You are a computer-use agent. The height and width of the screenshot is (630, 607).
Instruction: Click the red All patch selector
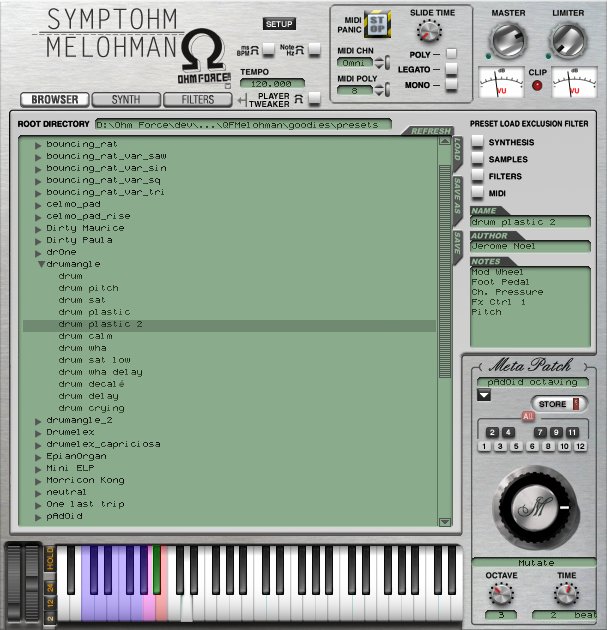(528, 416)
